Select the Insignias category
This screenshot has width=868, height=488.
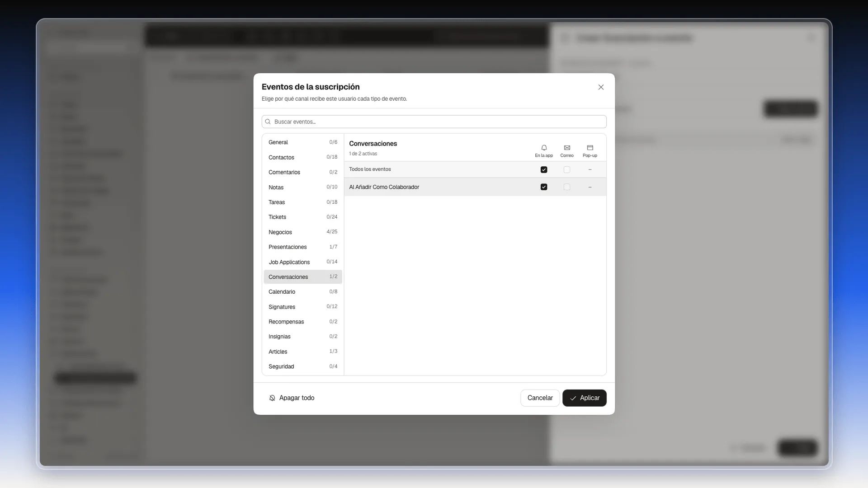(303, 337)
